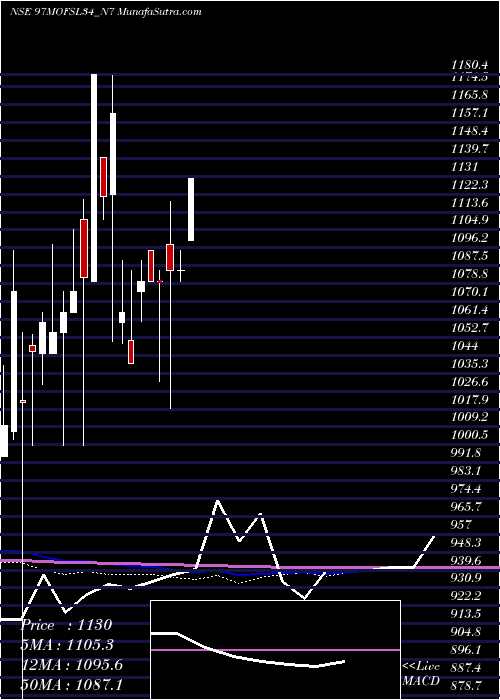Screen dimensions: 500x700
Task: Click the 1026.6 price axis label
Action: pyautogui.click(x=469, y=382)
